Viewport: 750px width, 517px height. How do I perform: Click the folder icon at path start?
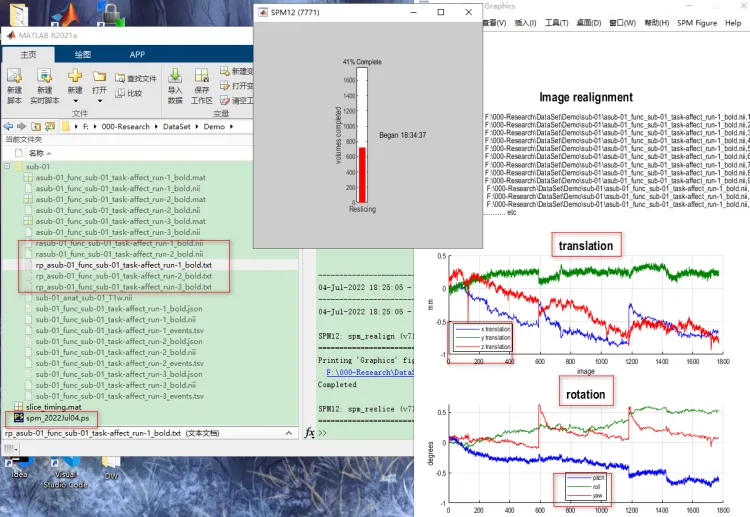66,126
